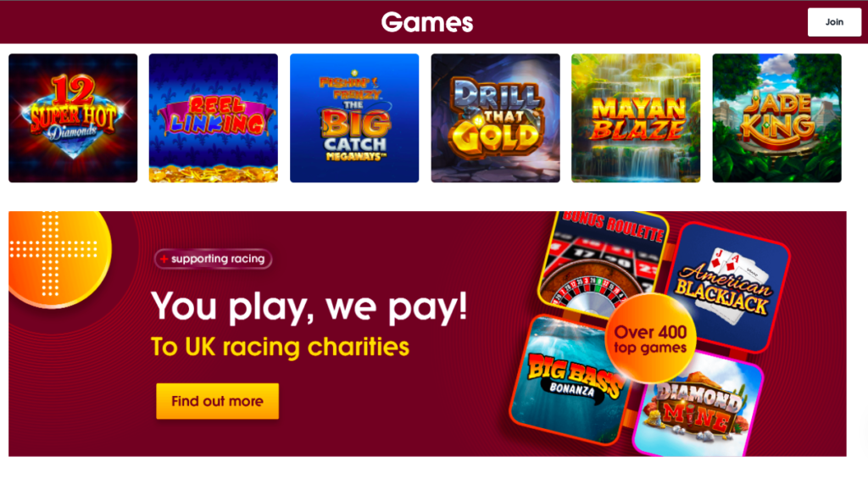Click the Join button
The width and height of the screenshot is (868, 479).
834,22
